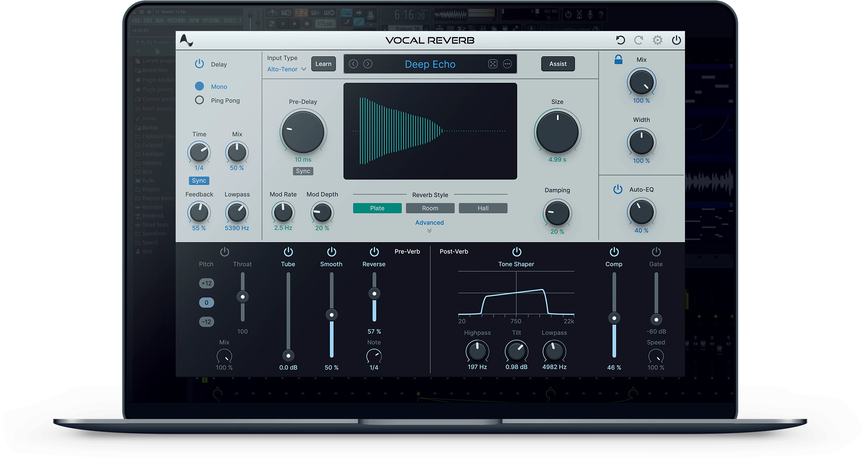Open the plugin settings gear icon
Screen dimensions: 868x461
657,40
